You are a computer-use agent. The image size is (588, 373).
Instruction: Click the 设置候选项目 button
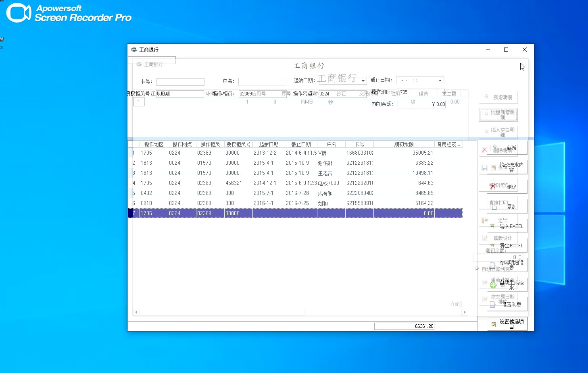pos(507,324)
